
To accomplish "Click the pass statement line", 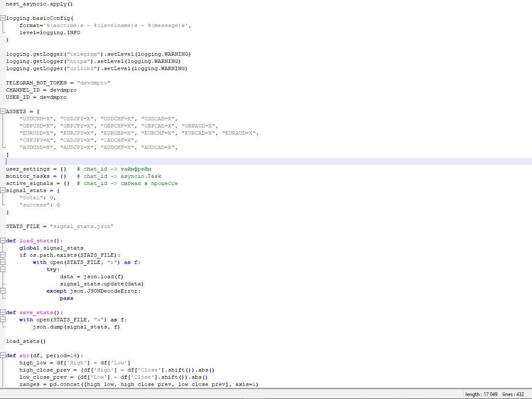I will (x=67, y=298).
